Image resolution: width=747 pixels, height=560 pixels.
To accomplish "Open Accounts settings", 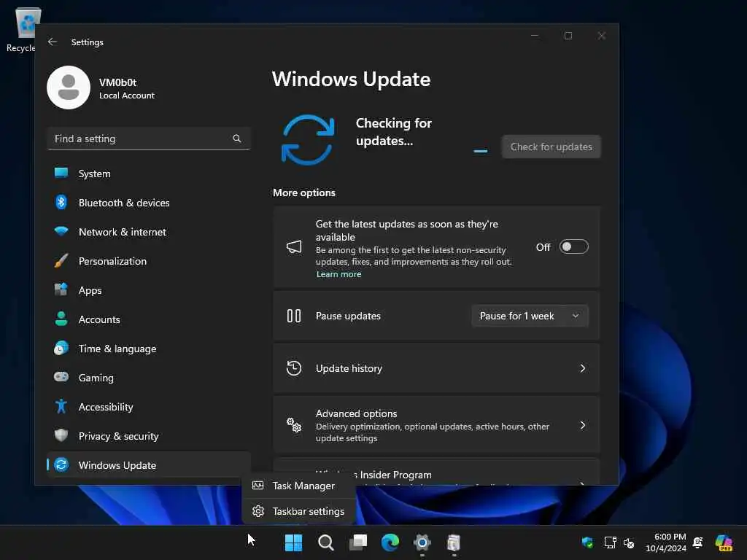I will (x=149, y=319).
